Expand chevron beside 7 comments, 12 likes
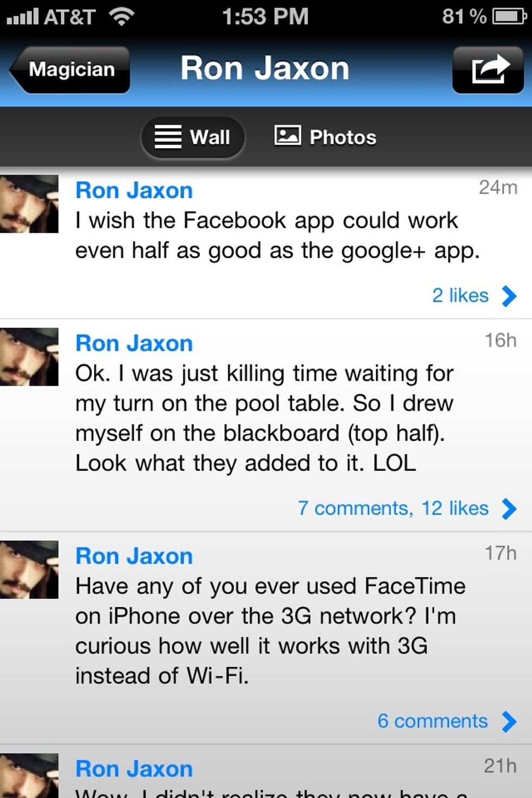 coord(509,509)
